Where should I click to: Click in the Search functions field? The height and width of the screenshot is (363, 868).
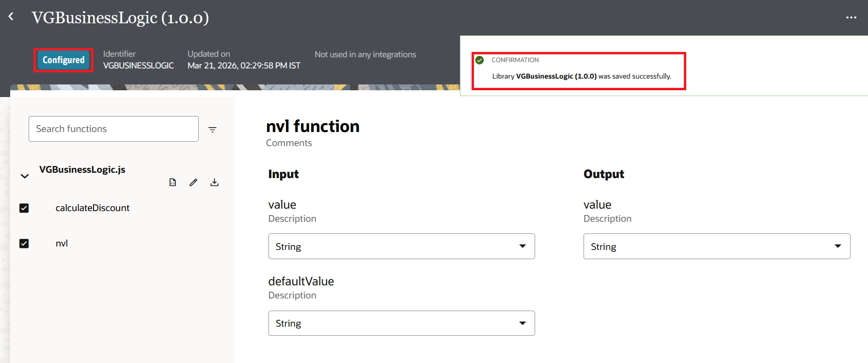(113, 129)
